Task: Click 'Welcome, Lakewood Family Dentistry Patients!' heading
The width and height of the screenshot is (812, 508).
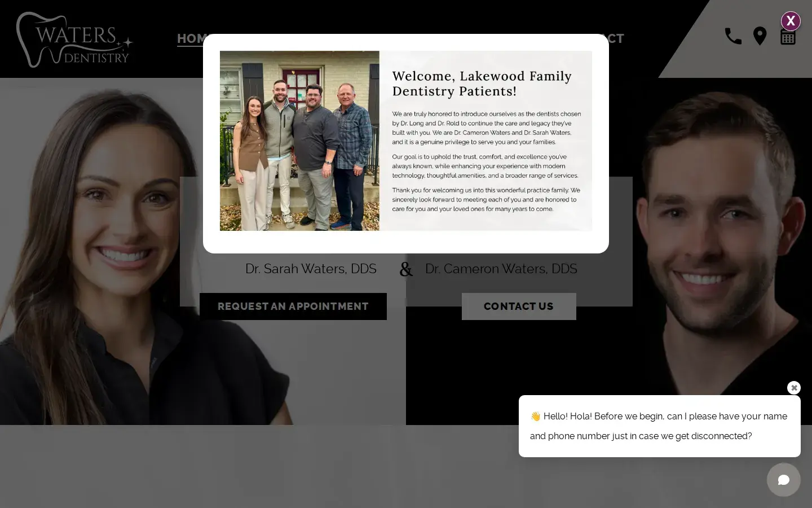Action: click(x=482, y=84)
